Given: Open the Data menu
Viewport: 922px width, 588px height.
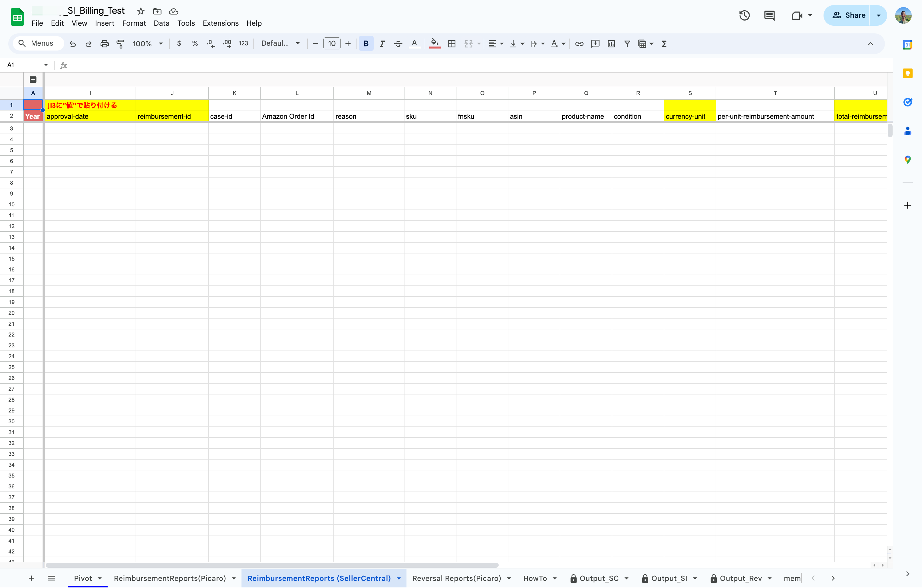Looking at the screenshot, I should point(161,23).
